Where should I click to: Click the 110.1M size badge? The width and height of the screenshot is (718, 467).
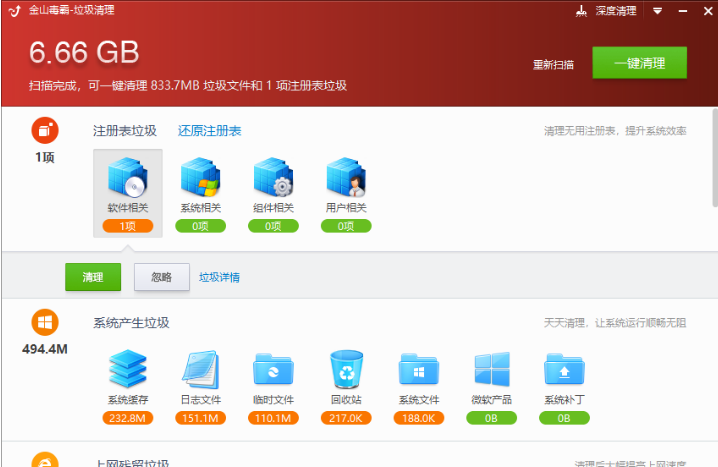[x=273, y=418]
